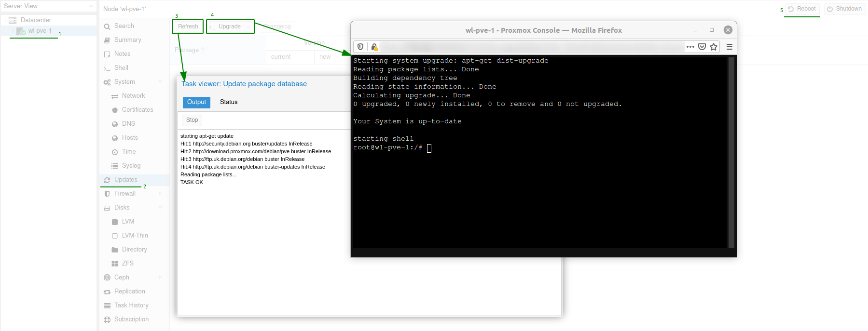Close the Proxmox Console Firefox window

pos(728,30)
